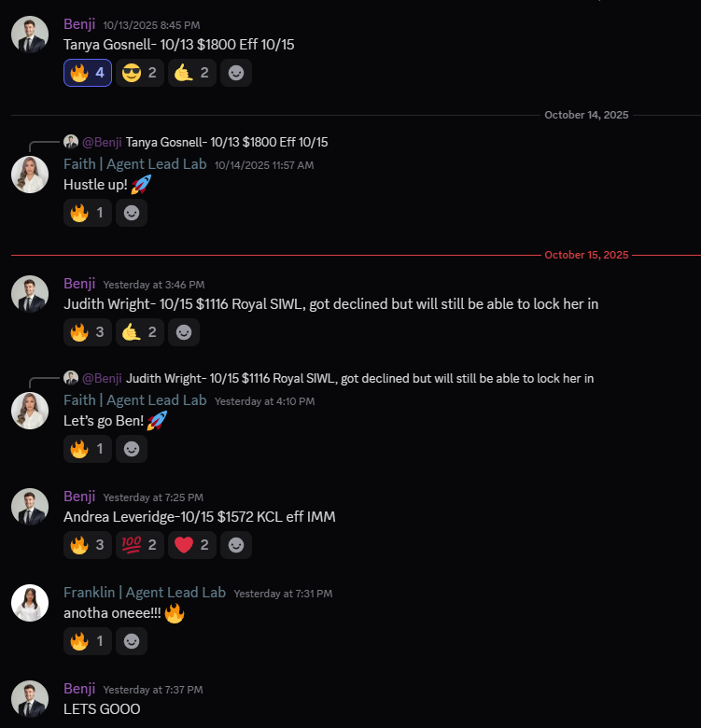The image size is (701, 728).
Task: Toggle heart reaction on Andrea Leveridge message
Action: click(192, 545)
